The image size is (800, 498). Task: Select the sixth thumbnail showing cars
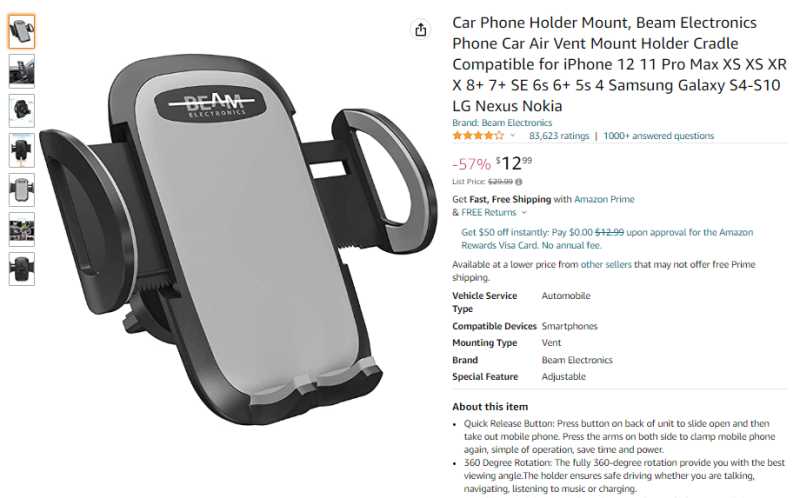21,230
